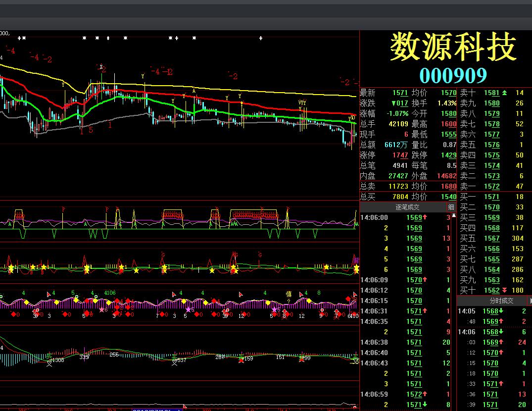The image size is (532, 411).
Task: Select the 买四 price 1568
Action: coord(492,228)
